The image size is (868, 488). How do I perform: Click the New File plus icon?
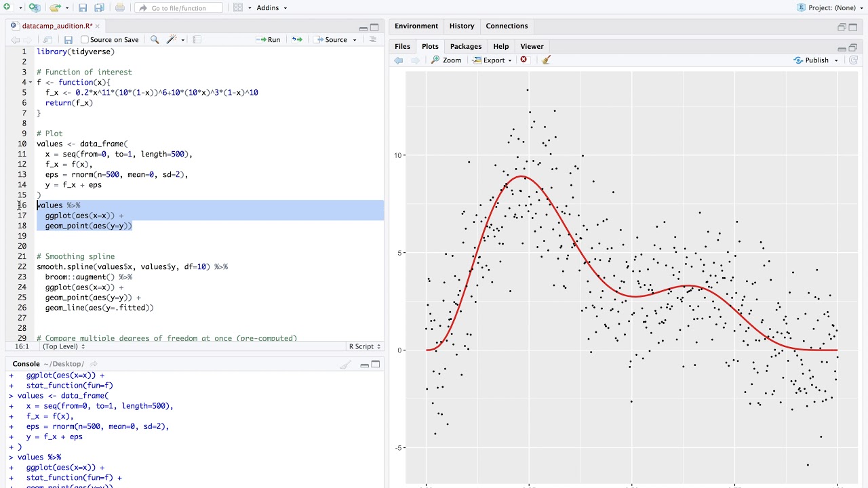(x=7, y=7)
